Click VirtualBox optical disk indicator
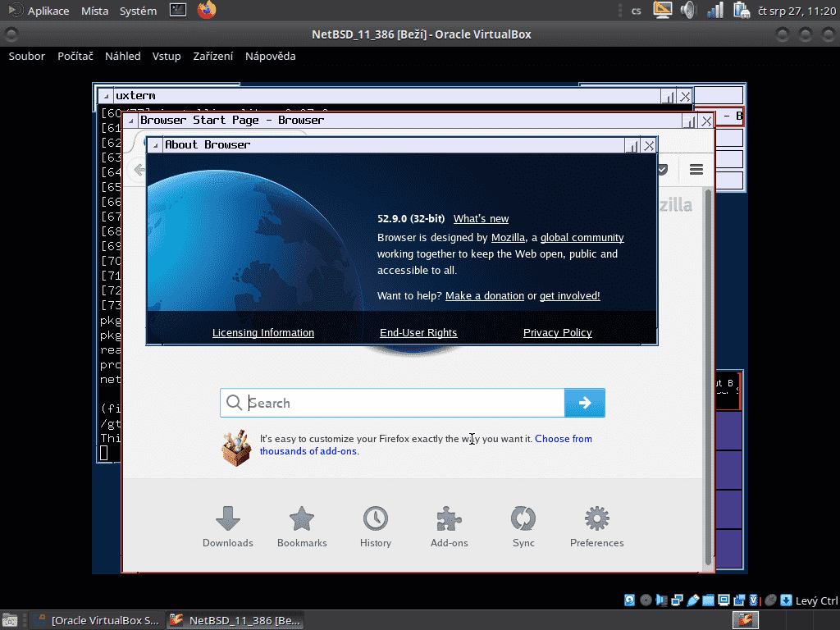 pos(646,600)
